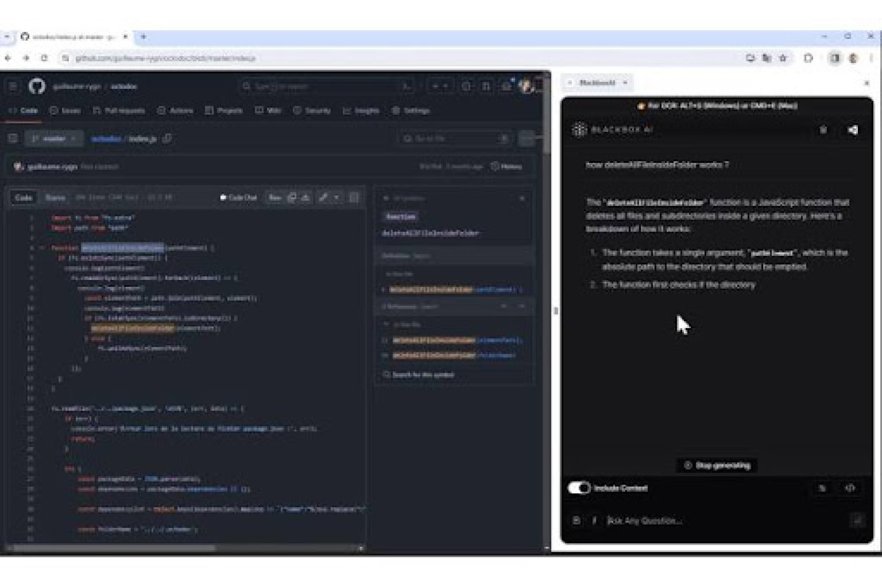This screenshot has height=588, width=882.
Task: Open the Chrome tab search dropdown
Action: coord(6,36)
